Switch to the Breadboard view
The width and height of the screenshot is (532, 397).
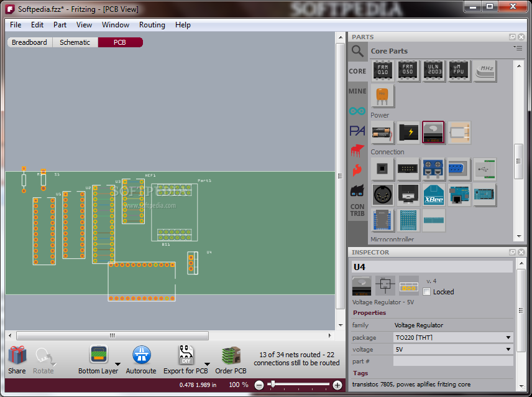pyautogui.click(x=29, y=42)
